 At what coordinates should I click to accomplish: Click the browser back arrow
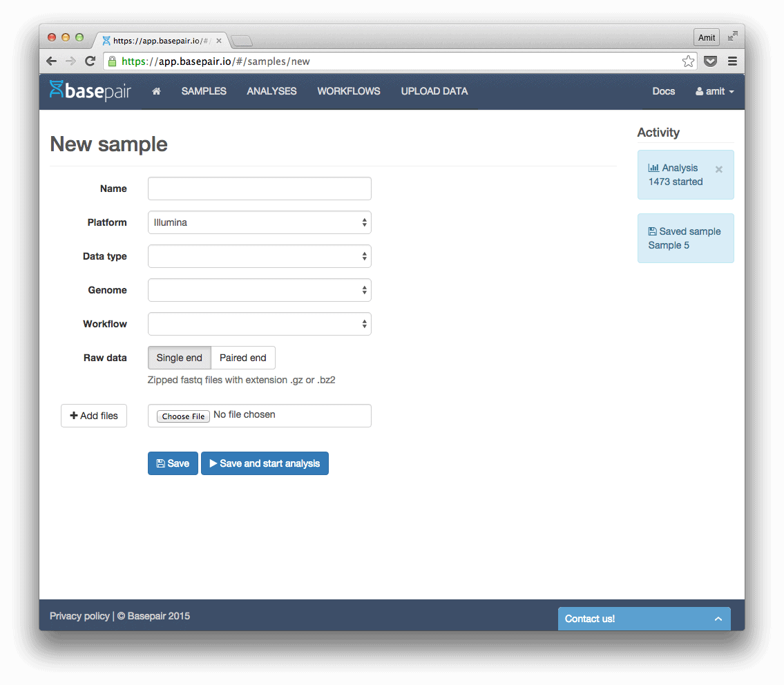click(x=51, y=61)
